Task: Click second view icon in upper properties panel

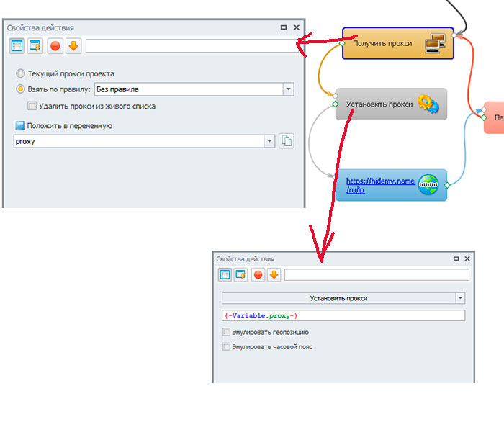Action: [x=35, y=46]
